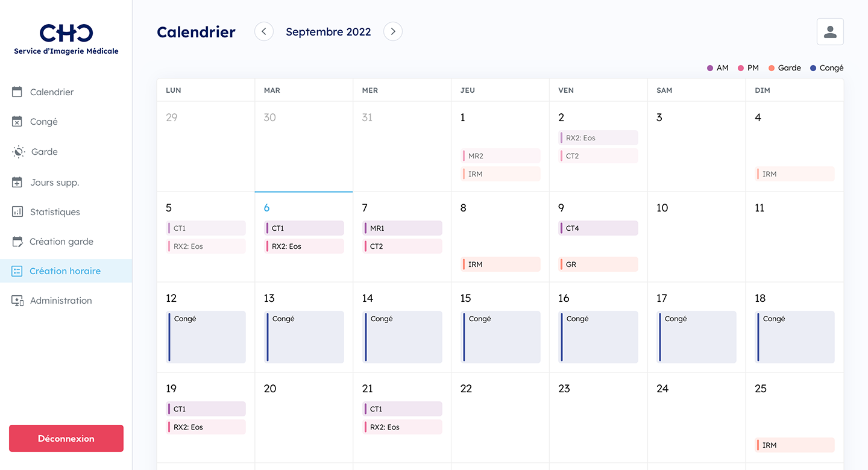Open the Congé event on day 14
Viewport: 868px width, 470px height.
pyautogui.click(x=402, y=337)
